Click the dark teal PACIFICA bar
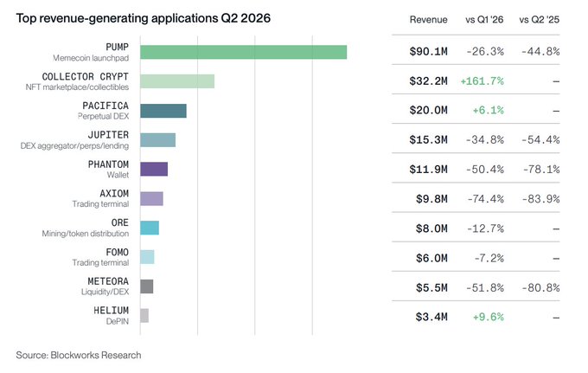 [163, 111]
